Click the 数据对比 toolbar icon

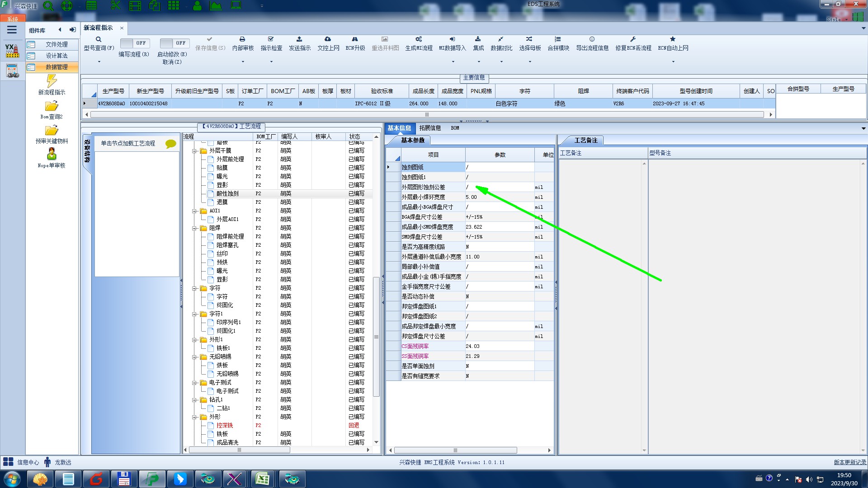(501, 39)
